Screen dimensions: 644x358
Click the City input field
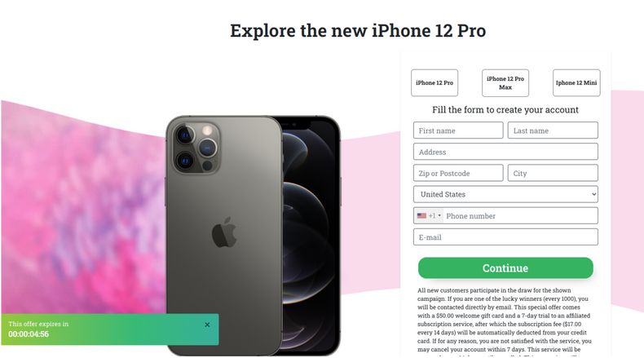click(553, 173)
